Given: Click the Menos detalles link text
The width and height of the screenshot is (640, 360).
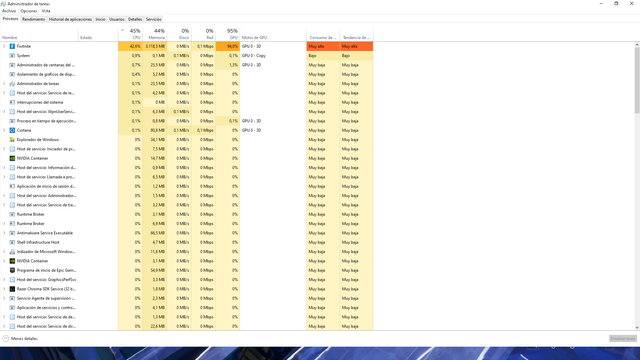Looking at the screenshot, I should click(x=24, y=339).
